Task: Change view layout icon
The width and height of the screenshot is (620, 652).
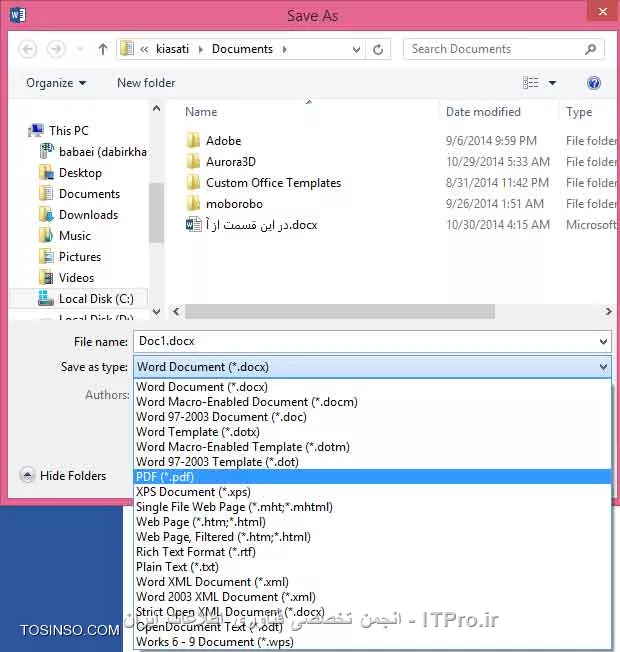Action: [x=531, y=83]
